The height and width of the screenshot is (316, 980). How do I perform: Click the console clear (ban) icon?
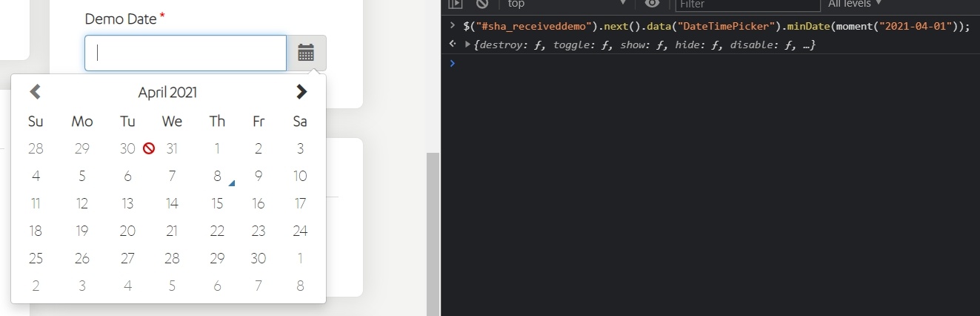[x=482, y=4]
